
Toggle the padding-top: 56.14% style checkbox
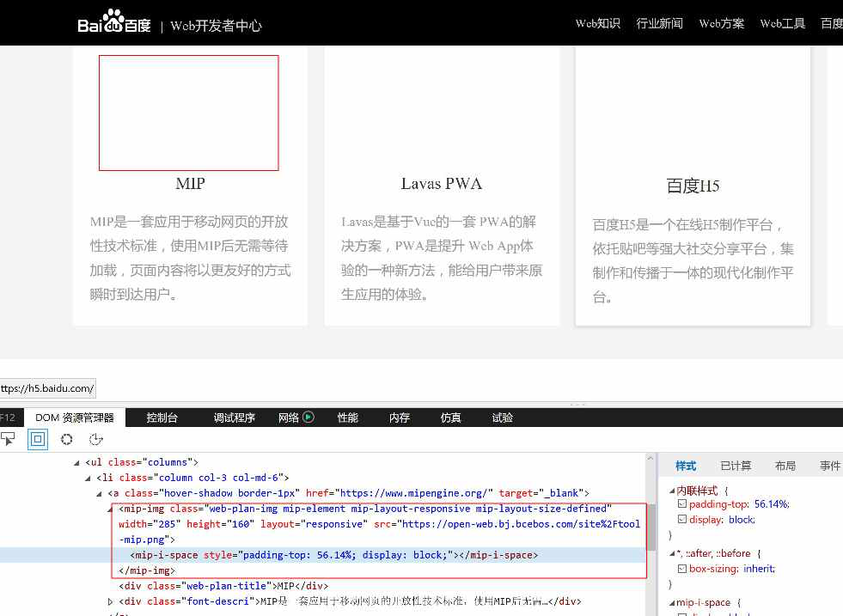coord(682,504)
